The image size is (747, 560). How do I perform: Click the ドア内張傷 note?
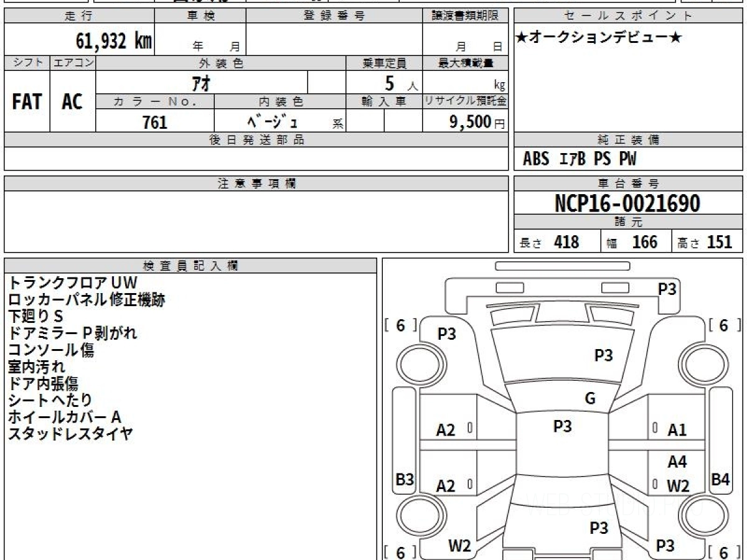(43, 384)
